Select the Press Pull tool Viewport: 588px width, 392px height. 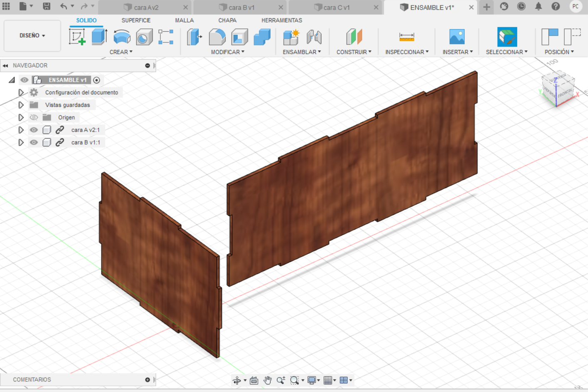click(x=194, y=37)
